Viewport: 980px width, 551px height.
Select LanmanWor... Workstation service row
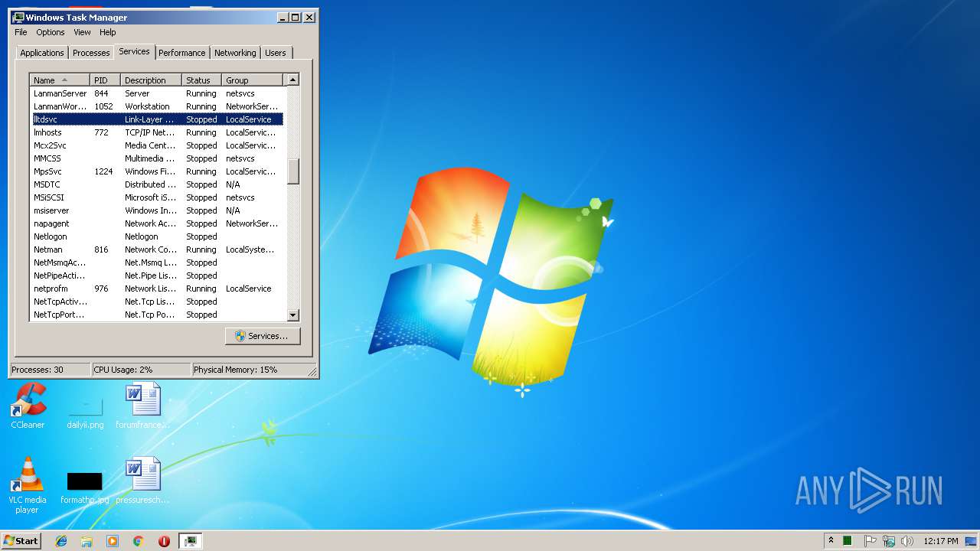[157, 106]
